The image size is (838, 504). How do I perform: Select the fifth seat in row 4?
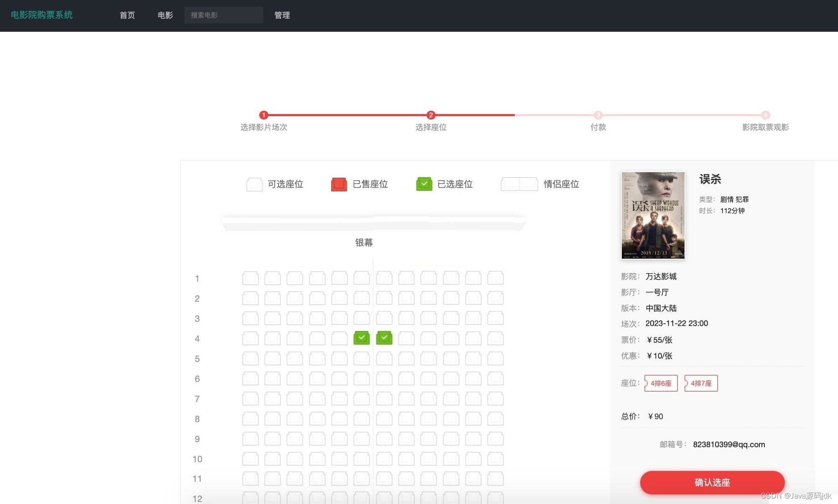(x=339, y=338)
